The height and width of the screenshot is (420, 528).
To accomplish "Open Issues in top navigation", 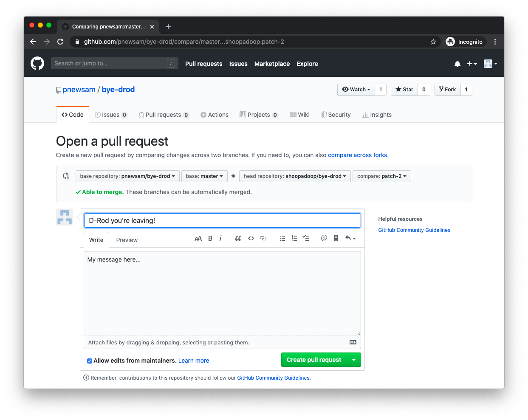I will [x=238, y=64].
